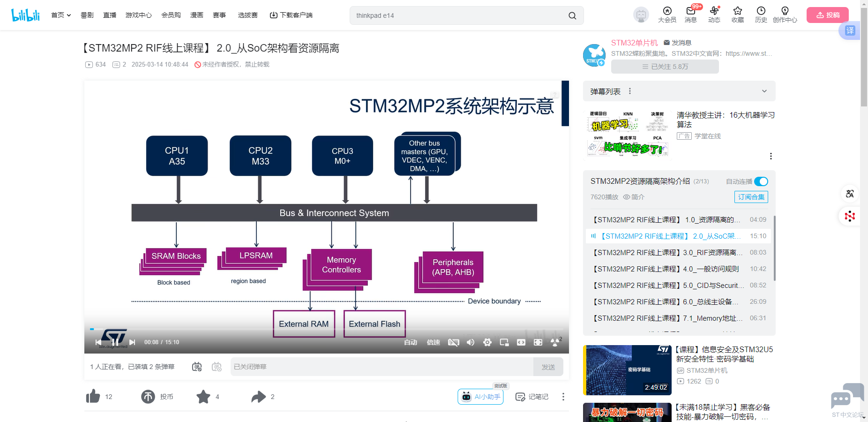Screen dimensions: 868x422
Task: Play episode 3.0_RIF资源隔离
Action: 678,252
